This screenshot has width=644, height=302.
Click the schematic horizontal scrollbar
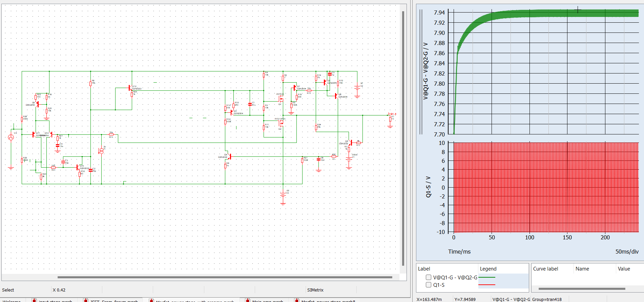pos(225,277)
